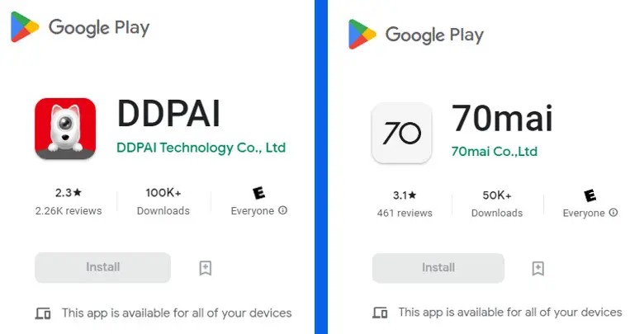The height and width of the screenshot is (334, 644).
Task: Install the DDPAI app
Action: [102, 267]
